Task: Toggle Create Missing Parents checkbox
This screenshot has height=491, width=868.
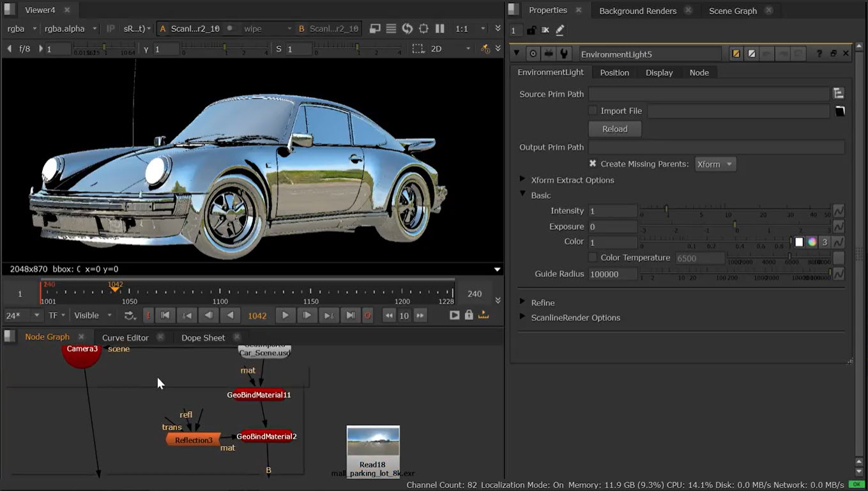Action: click(593, 164)
